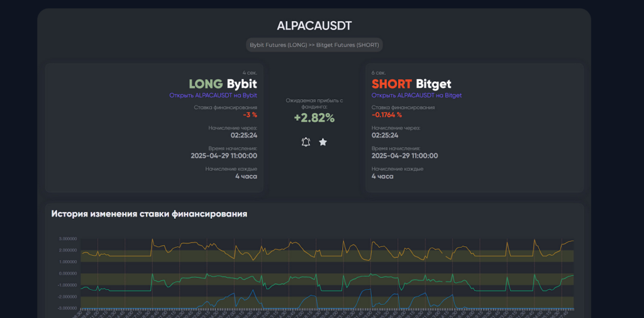644x318 pixels.
Task: Open ALPACAUSDT on Bybit link
Action: 213,95
